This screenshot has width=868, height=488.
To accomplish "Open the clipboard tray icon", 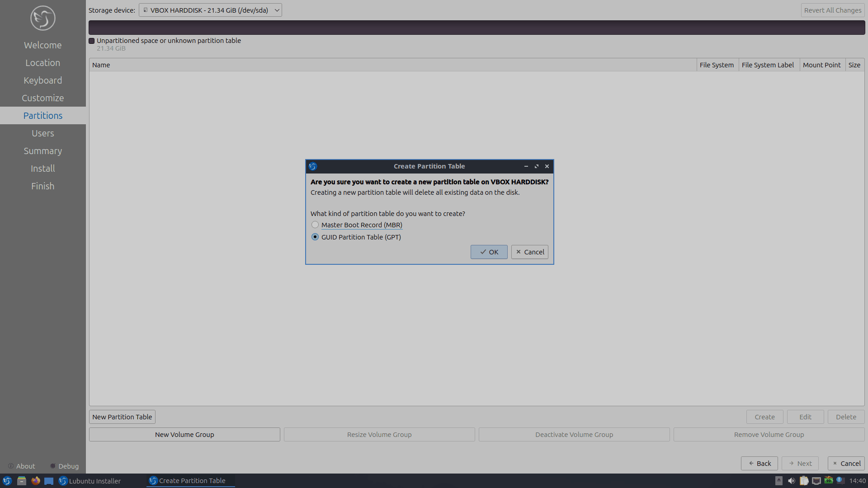I will [804, 481].
